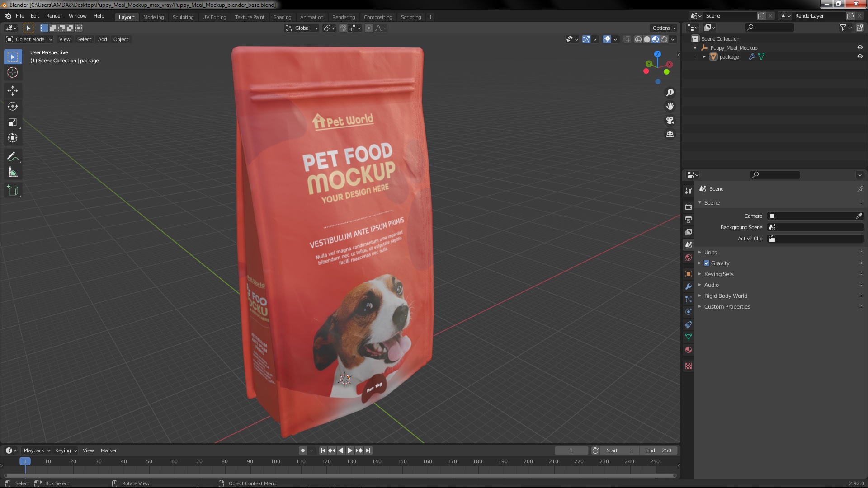Open the Object properties tab
Screen dimensions: 868x488
pyautogui.click(x=689, y=274)
